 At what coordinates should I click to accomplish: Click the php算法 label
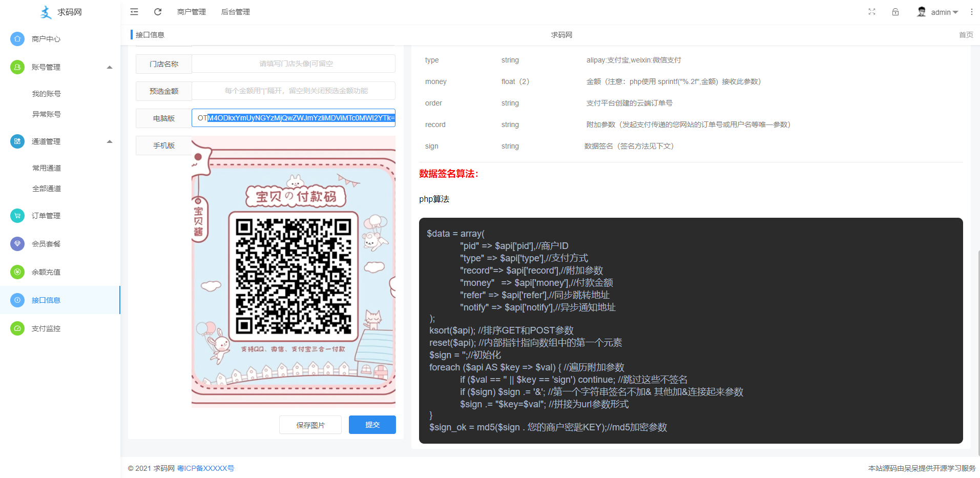tap(434, 199)
